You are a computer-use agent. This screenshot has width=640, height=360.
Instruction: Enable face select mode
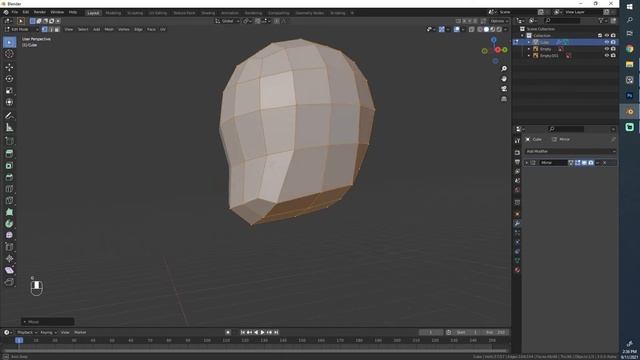[57, 29]
